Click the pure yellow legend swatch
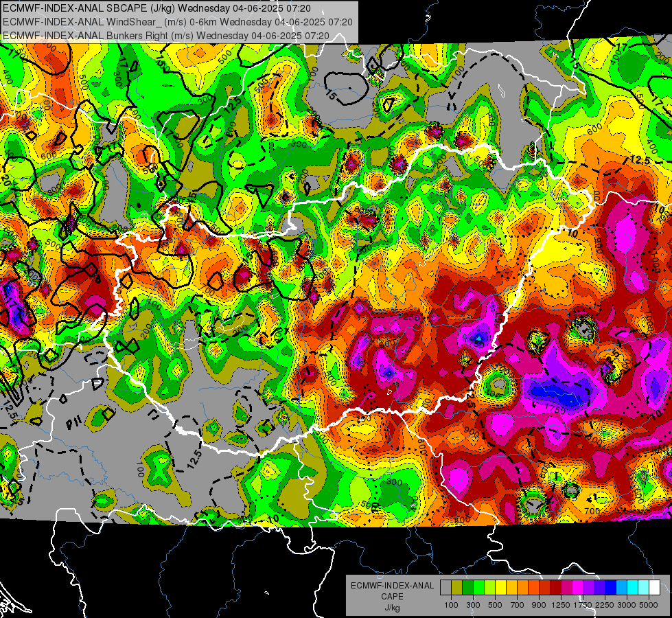This screenshot has width=672, height=618. click(500, 587)
